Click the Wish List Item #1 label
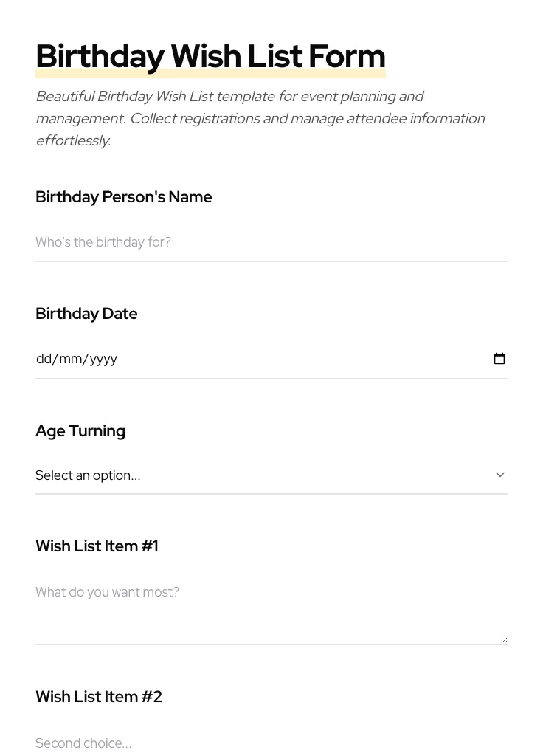The image size is (543, 756). [x=97, y=546]
